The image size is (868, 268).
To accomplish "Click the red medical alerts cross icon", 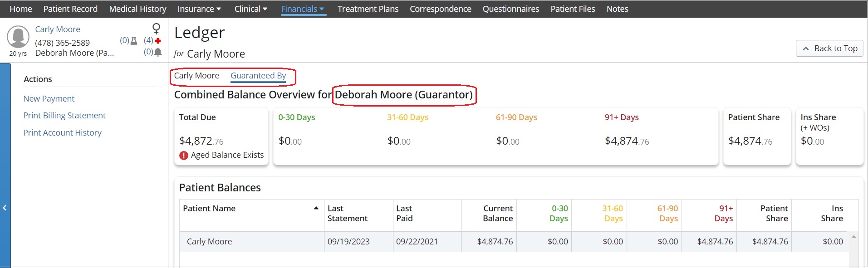I will [157, 40].
